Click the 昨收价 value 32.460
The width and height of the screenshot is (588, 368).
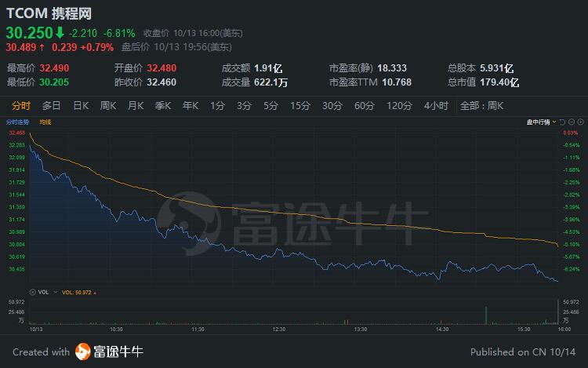pos(162,82)
